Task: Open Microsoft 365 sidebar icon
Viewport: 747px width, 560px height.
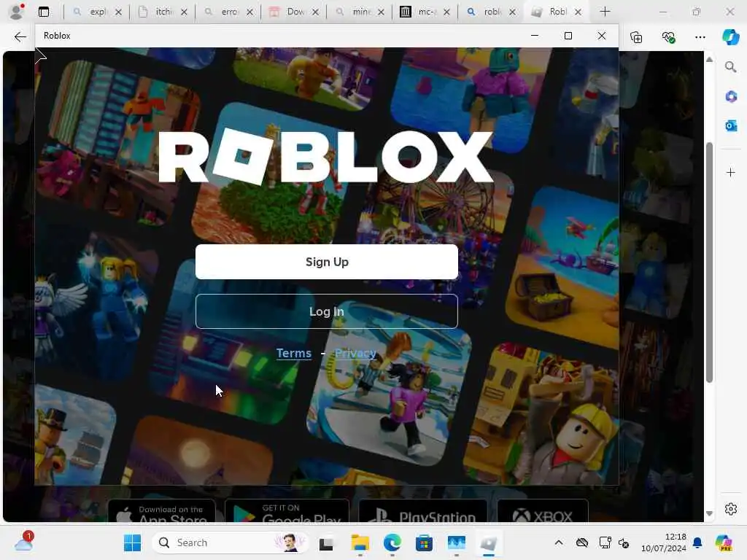Action: pos(731,97)
